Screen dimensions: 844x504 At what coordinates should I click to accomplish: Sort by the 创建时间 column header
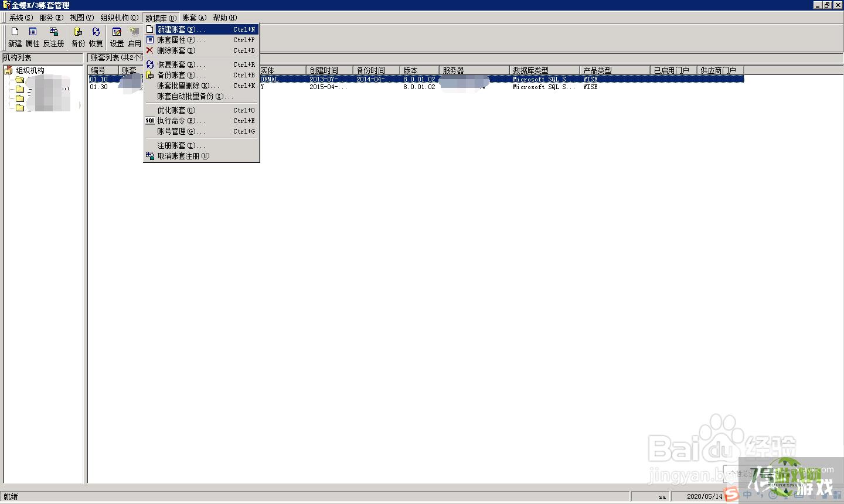click(329, 70)
